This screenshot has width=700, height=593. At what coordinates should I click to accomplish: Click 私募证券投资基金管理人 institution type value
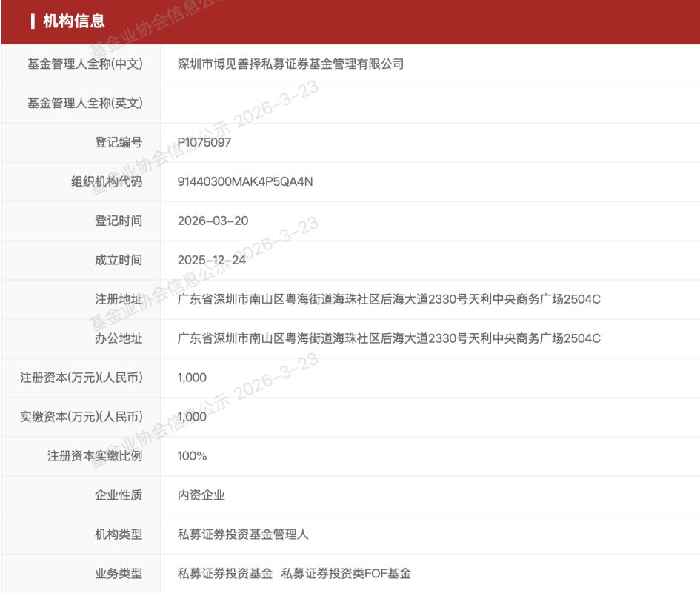click(x=243, y=535)
